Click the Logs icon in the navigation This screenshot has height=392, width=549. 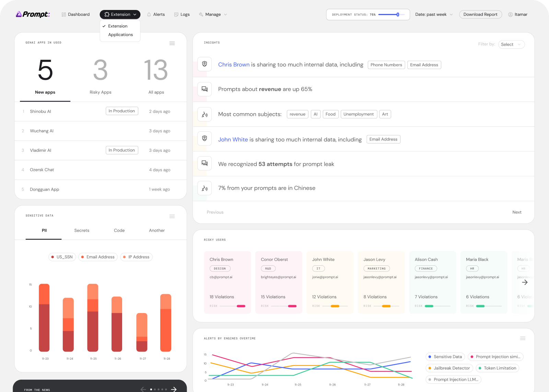click(176, 14)
